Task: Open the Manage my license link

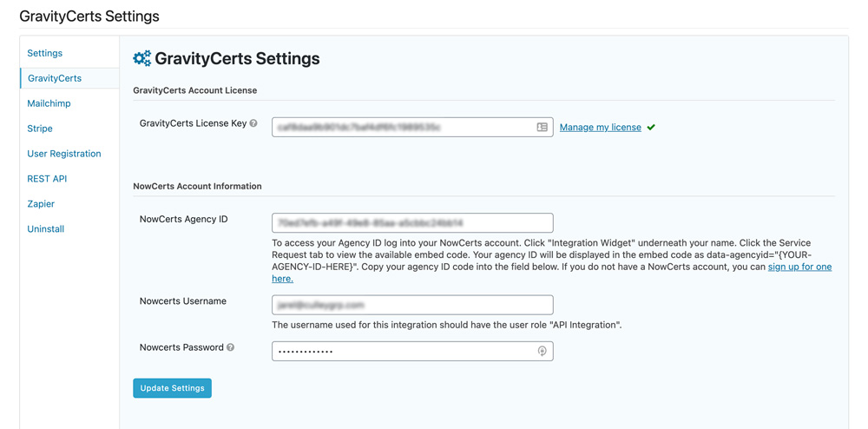Action: click(x=600, y=128)
